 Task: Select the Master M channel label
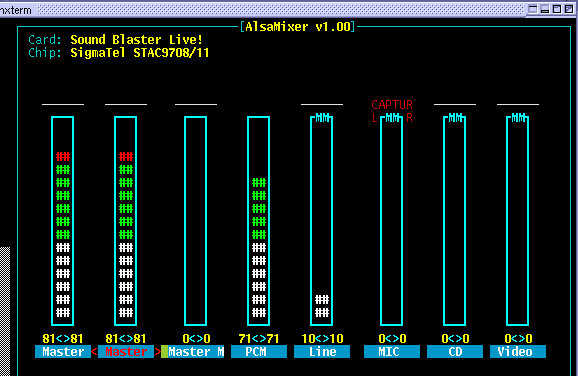[x=196, y=352]
